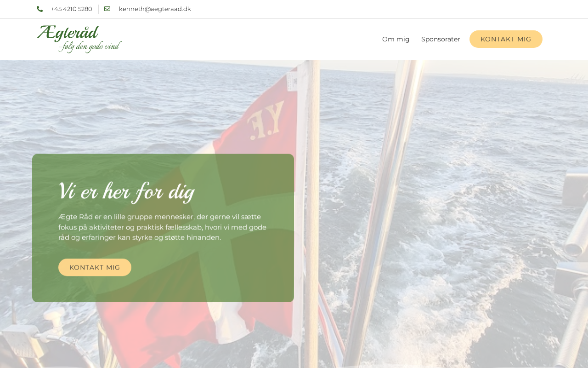The height and width of the screenshot is (368, 588).
Task: Click the KONTAKT MIG button in header
Action: click(506, 39)
